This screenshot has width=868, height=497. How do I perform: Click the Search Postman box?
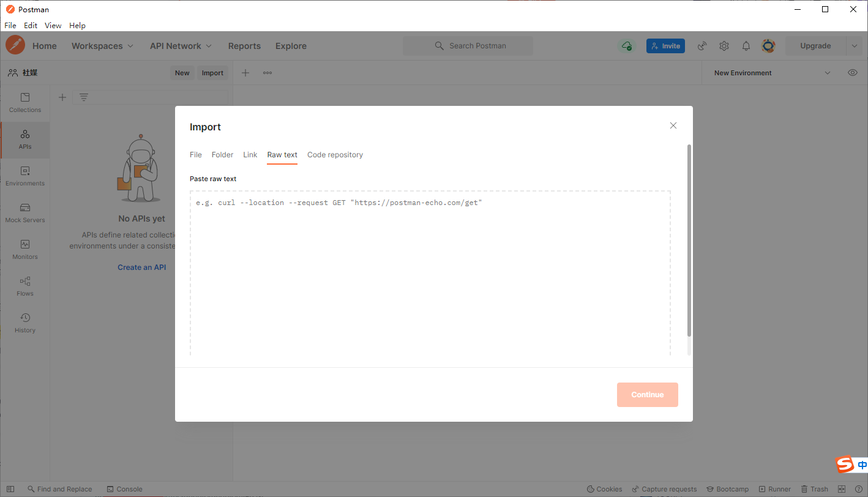pos(468,46)
